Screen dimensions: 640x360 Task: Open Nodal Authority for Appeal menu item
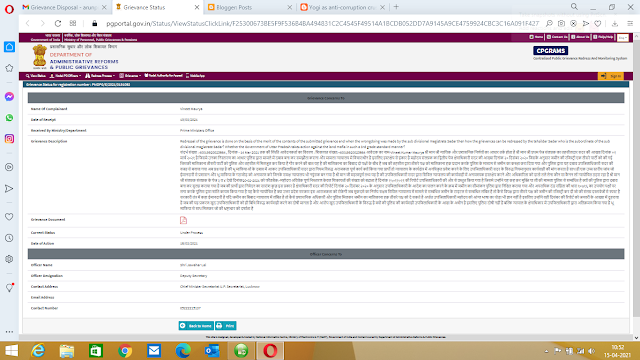[163, 76]
